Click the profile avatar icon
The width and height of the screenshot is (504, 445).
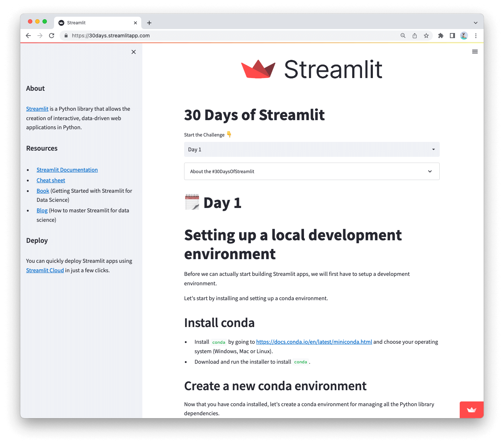[464, 36]
